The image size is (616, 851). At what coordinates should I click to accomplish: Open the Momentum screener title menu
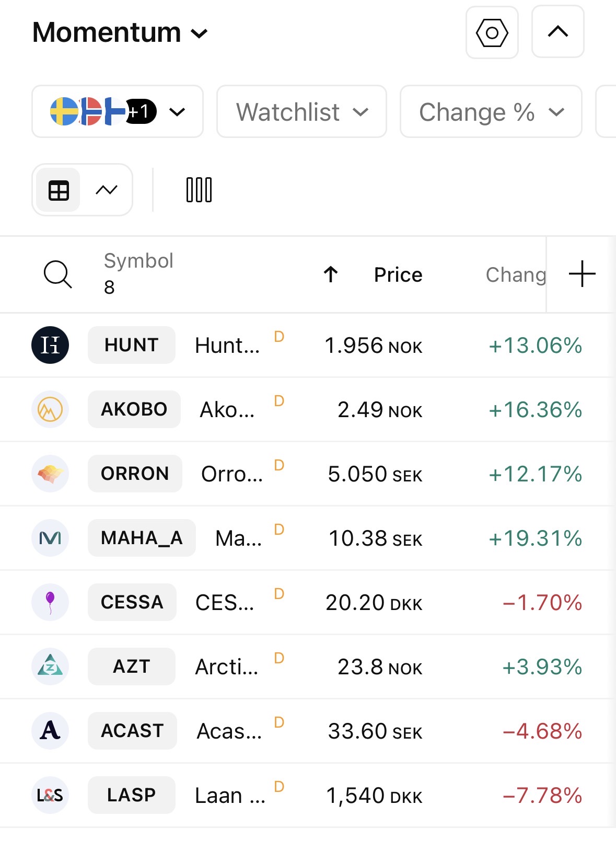pos(120,32)
